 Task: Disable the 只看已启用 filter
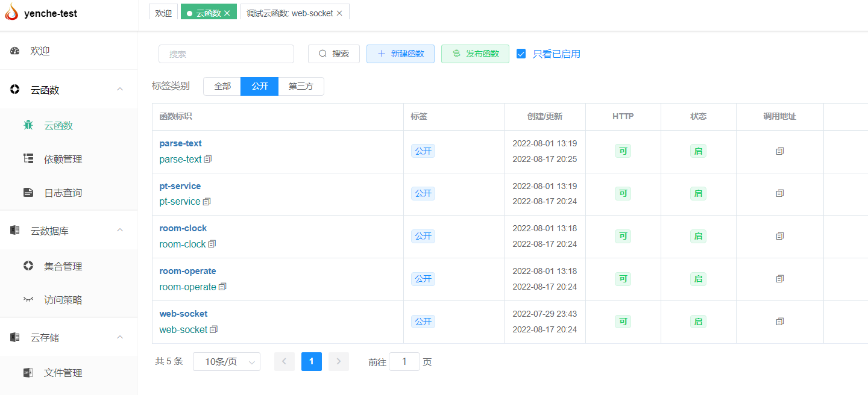[x=521, y=54]
